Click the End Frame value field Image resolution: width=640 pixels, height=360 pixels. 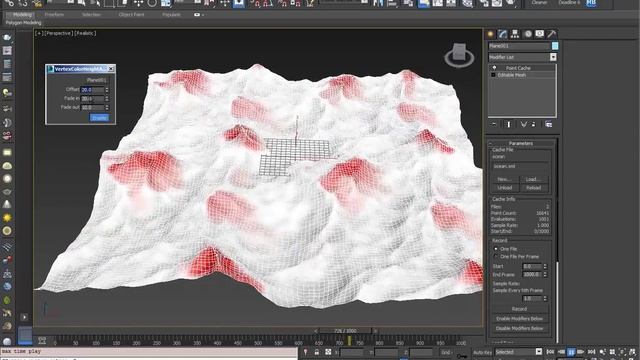tap(532, 275)
